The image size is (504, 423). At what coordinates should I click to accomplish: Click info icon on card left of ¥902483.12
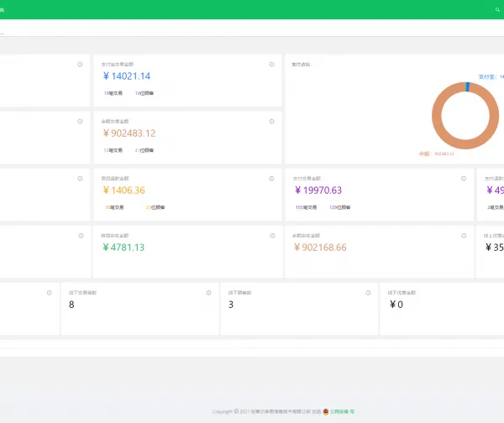coord(80,122)
